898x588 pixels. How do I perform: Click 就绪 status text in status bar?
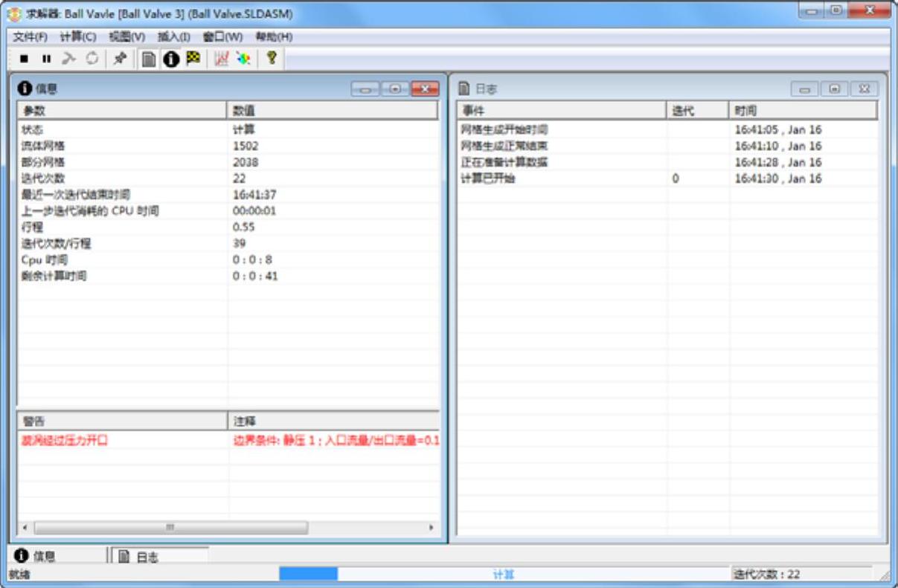tap(19, 574)
